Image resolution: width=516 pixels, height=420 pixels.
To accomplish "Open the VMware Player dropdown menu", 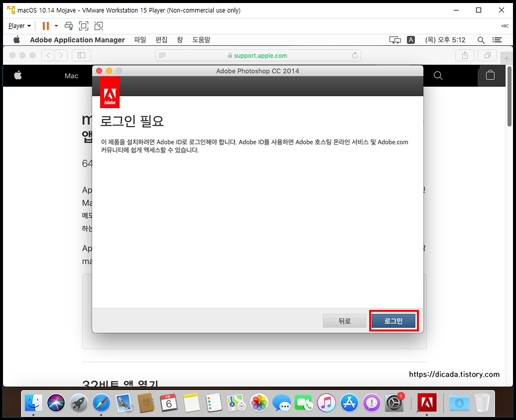I will coord(20,26).
